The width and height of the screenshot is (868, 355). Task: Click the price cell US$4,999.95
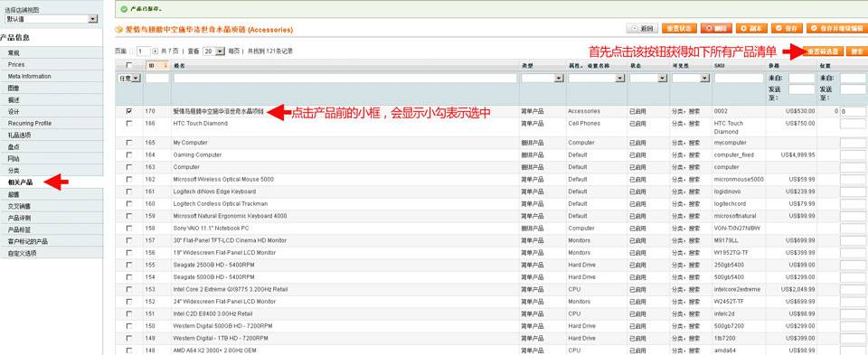(798, 154)
